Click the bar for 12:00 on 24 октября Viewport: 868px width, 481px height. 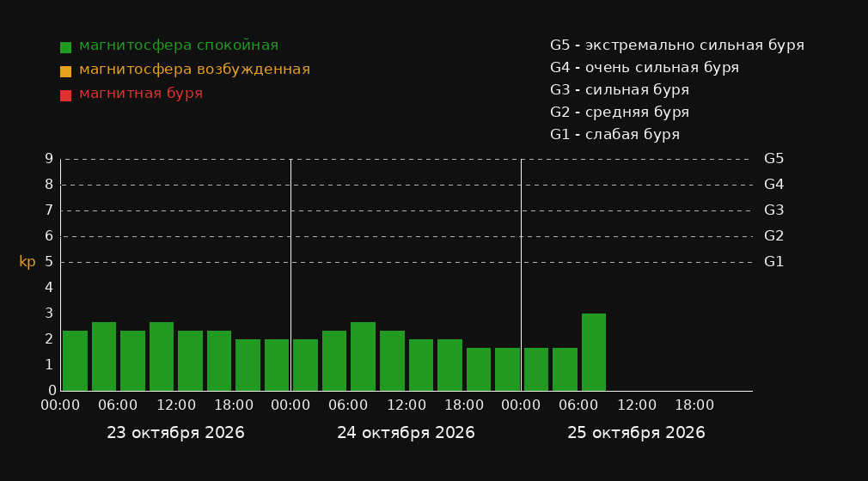tap(421, 365)
